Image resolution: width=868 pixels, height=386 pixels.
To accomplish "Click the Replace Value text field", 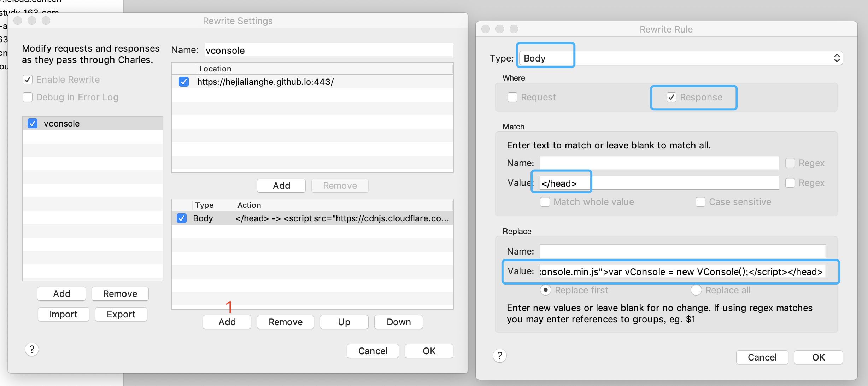I will (682, 272).
